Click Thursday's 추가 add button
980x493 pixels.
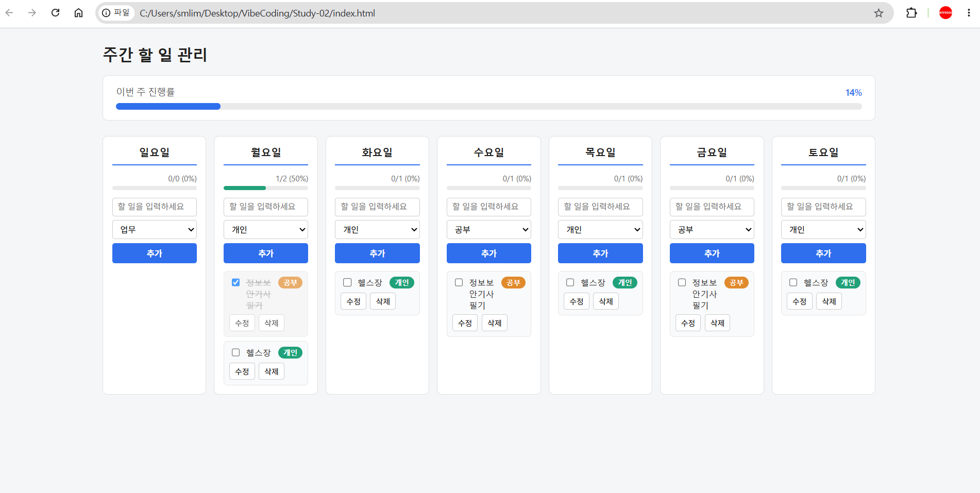[600, 253]
